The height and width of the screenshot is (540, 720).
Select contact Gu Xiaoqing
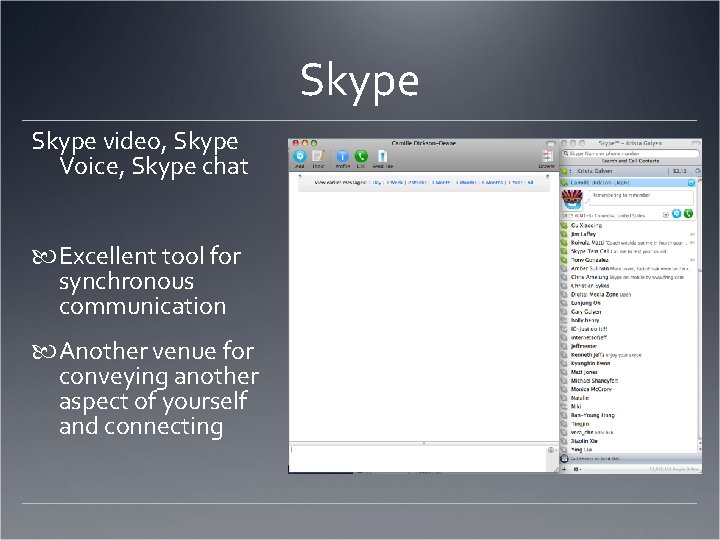pos(628,225)
